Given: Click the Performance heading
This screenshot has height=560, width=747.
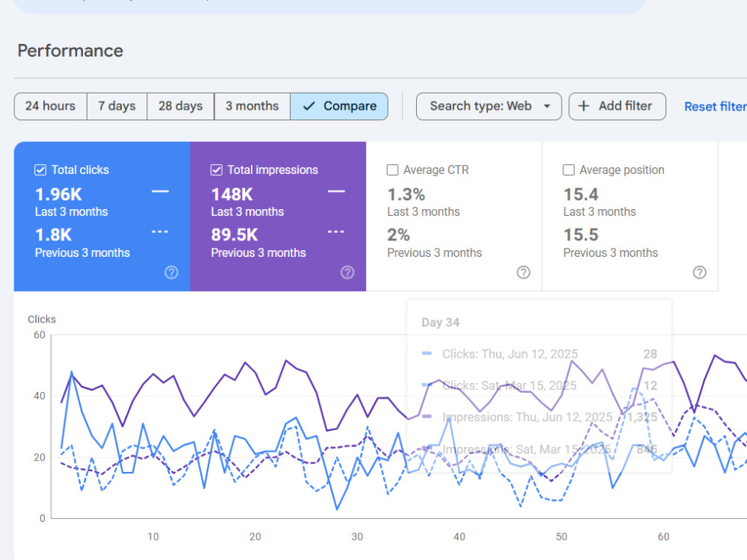Looking at the screenshot, I should (x=70, y=51).
